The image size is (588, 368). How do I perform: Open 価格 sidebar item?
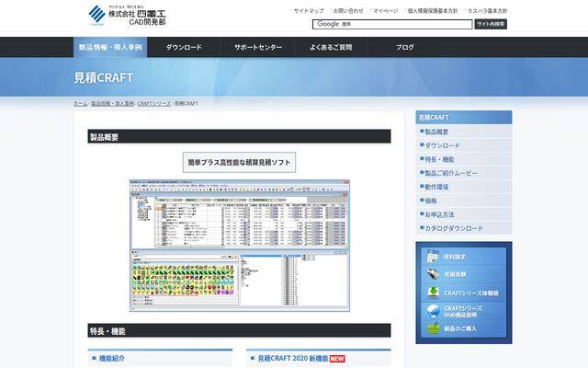(463, 201)
